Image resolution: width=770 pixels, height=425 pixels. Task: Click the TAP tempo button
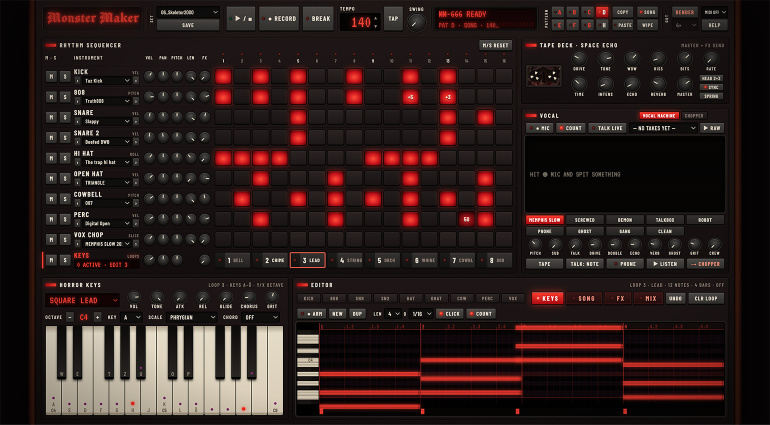[x=393, y=19]
